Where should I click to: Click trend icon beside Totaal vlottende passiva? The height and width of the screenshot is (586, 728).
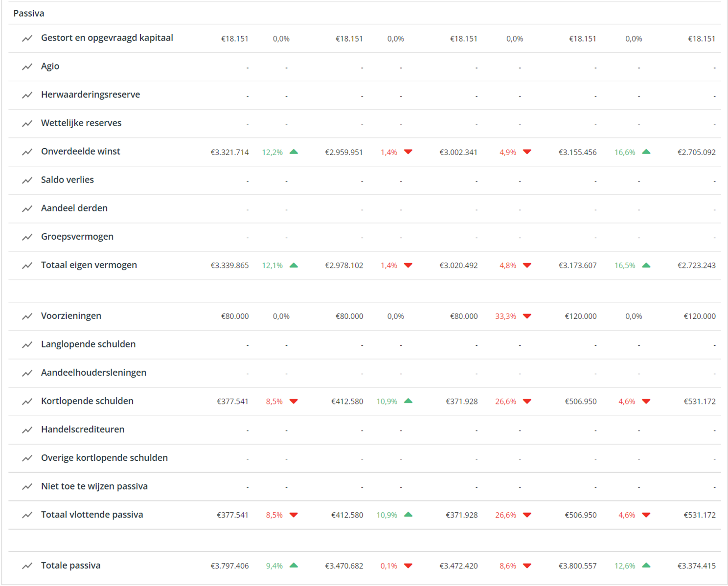(x=27, y=515)
